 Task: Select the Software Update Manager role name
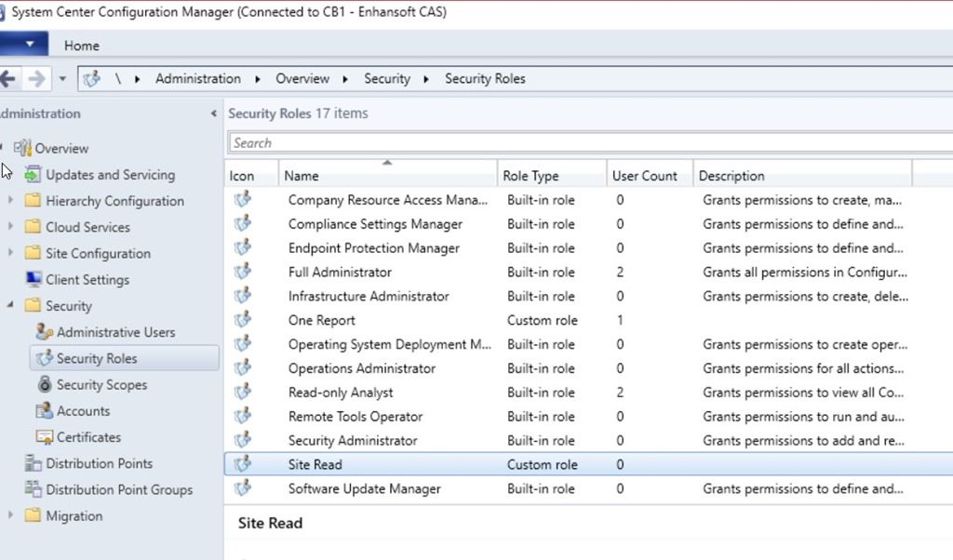click(x=365, y=489)
